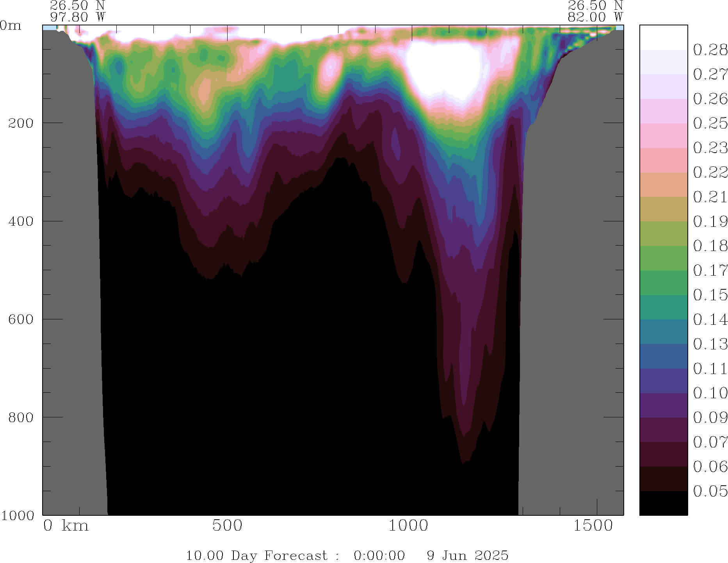Click the 0.28 colorbar label

(710, 50)
